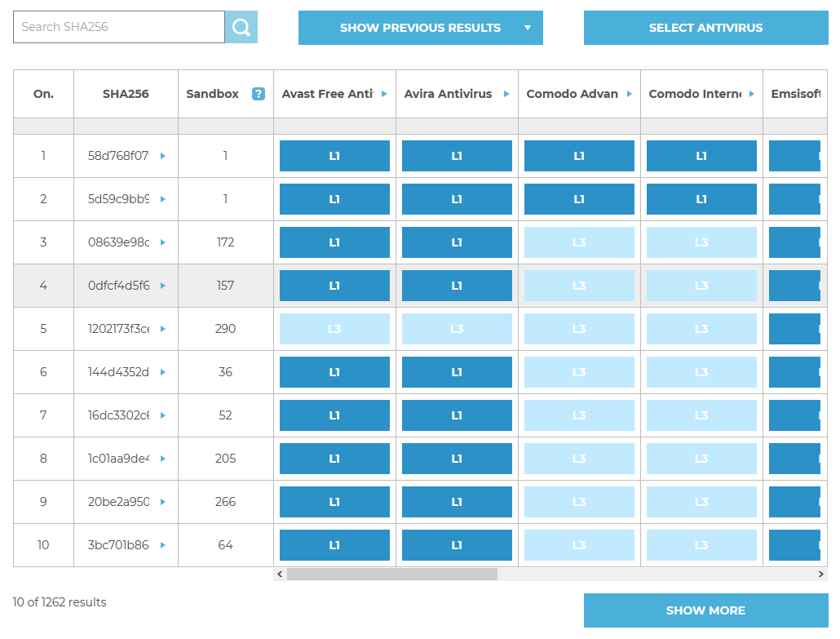Expand the Avast Free Antivirus column arrow
This screenshot has height=639, width=840.
coord(384,94)
